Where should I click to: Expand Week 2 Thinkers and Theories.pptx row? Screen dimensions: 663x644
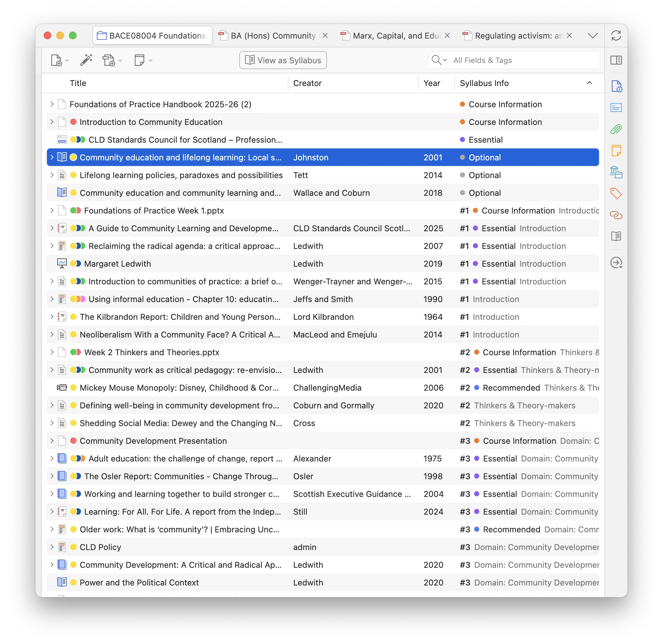(x=52, y=352)
